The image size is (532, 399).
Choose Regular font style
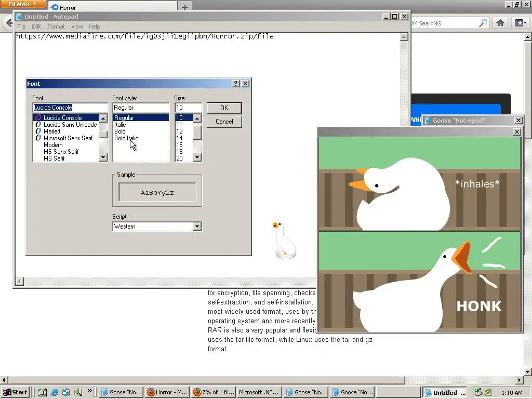[140, 118]
